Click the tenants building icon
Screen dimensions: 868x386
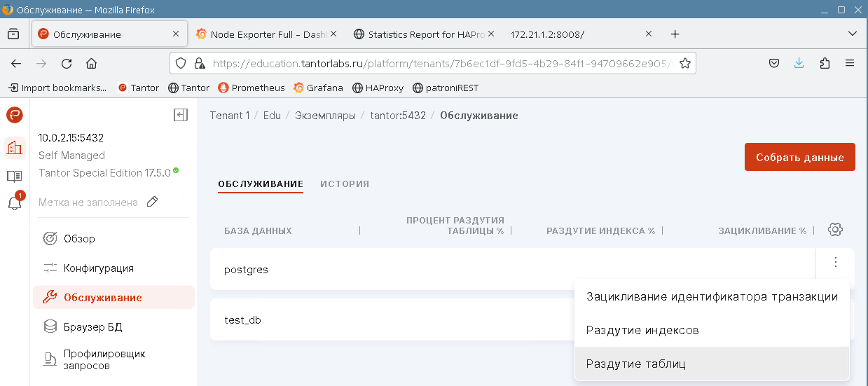[x=15, y=147]
